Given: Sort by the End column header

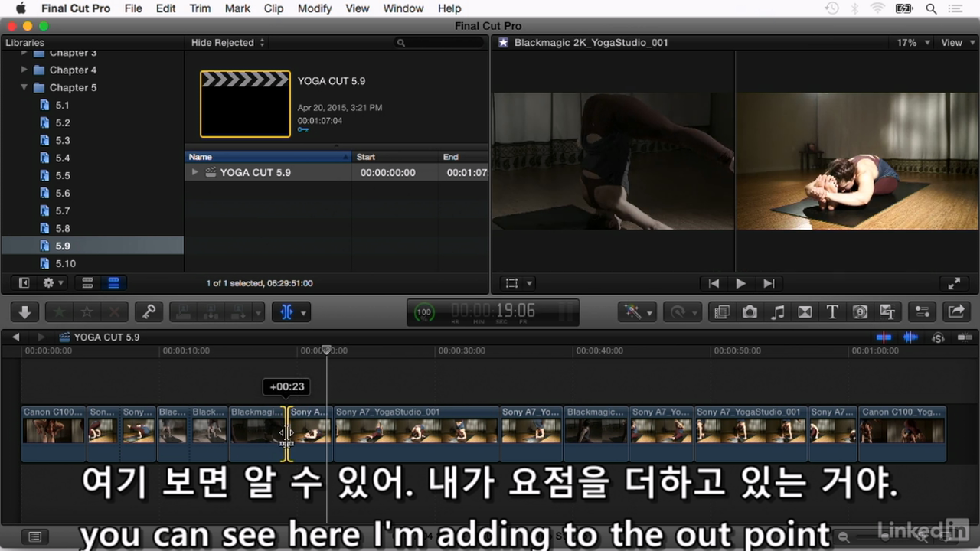Looking at the screenshot, I should pyautogui.click(x=463, y=157).
